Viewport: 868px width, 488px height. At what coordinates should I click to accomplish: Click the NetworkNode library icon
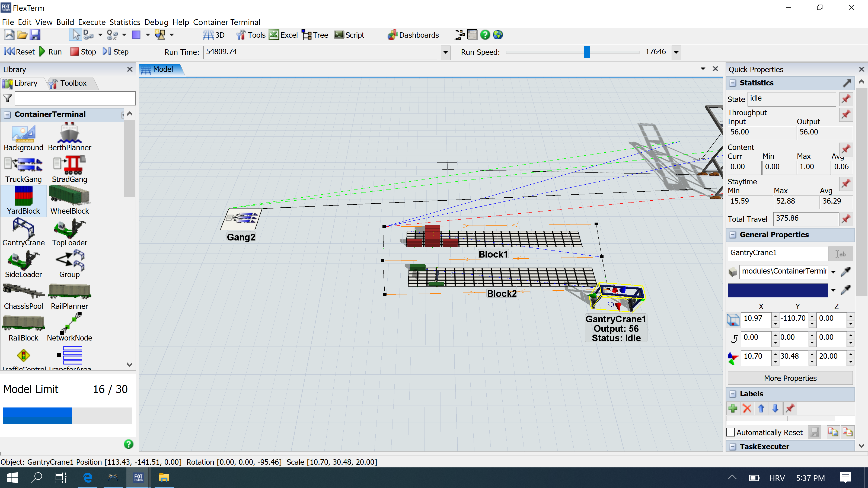coord(69,323)
